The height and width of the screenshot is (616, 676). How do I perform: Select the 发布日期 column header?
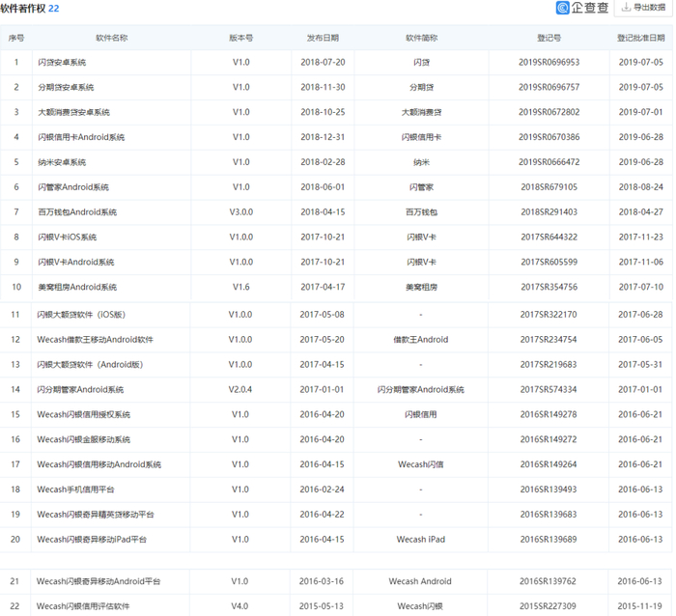point(323,38)
